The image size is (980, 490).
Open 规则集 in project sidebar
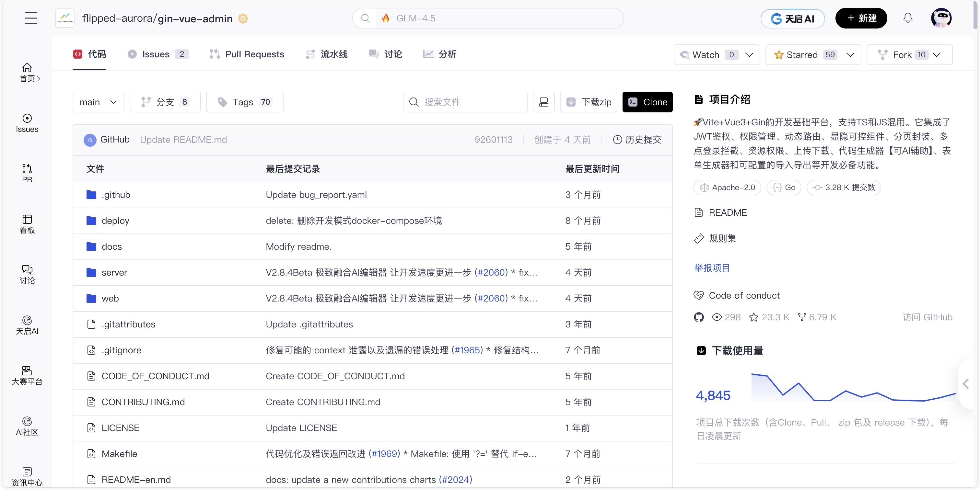tap(715, 238)
